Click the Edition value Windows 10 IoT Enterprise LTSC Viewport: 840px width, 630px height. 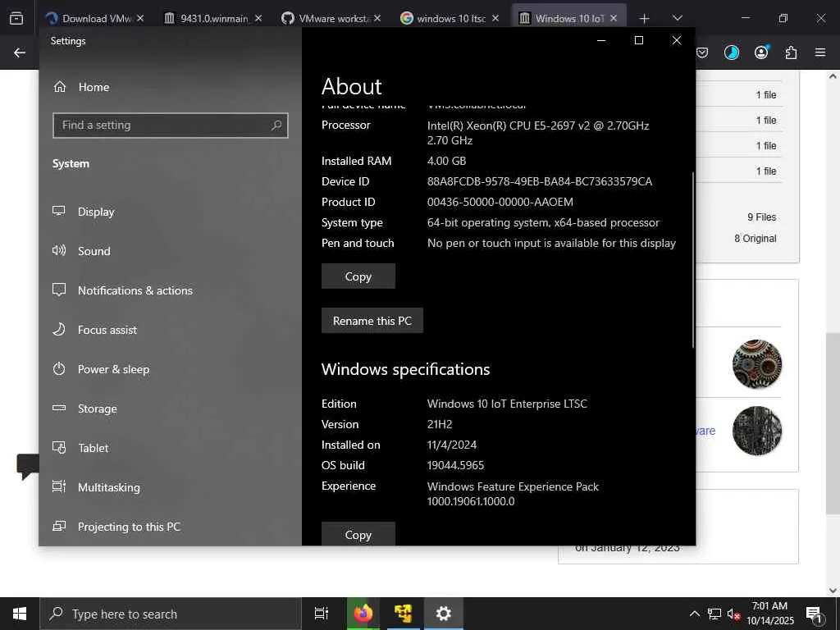coord(507,404)
